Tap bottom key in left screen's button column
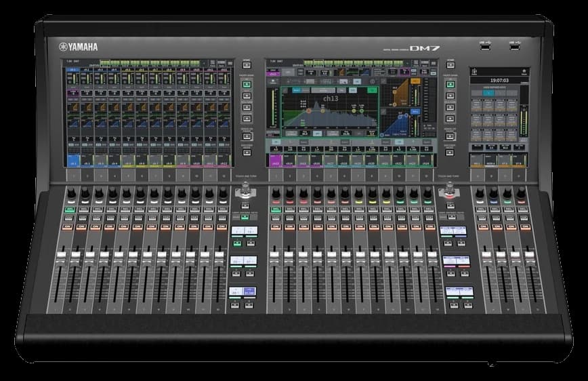This screenshot has height=381, width=588. (x=247, y=153)
